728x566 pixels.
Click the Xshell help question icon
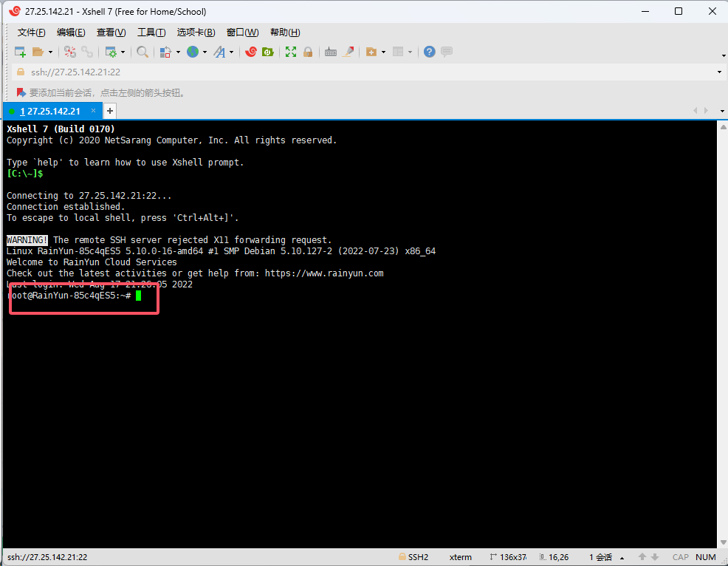[x=429, y=52]
